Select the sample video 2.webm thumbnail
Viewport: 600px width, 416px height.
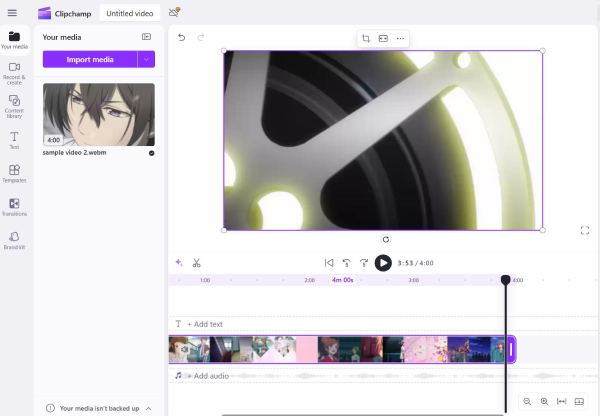click(99, 114)
